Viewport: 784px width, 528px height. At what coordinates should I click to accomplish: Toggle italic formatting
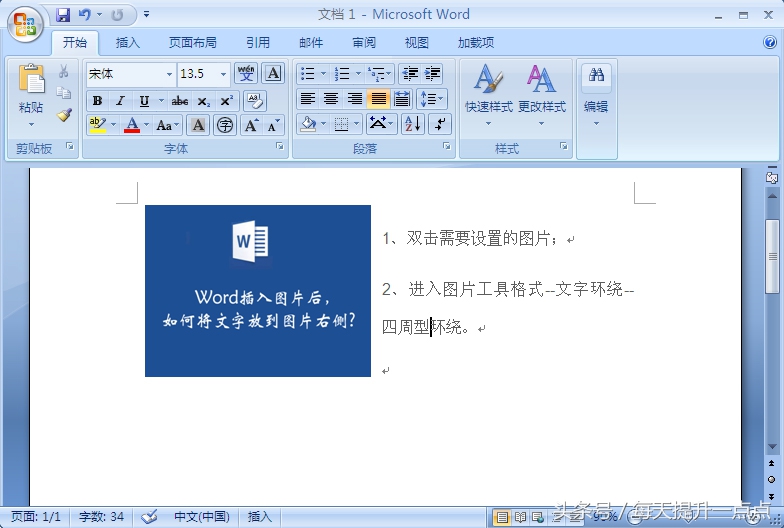[x=120, y=101]
